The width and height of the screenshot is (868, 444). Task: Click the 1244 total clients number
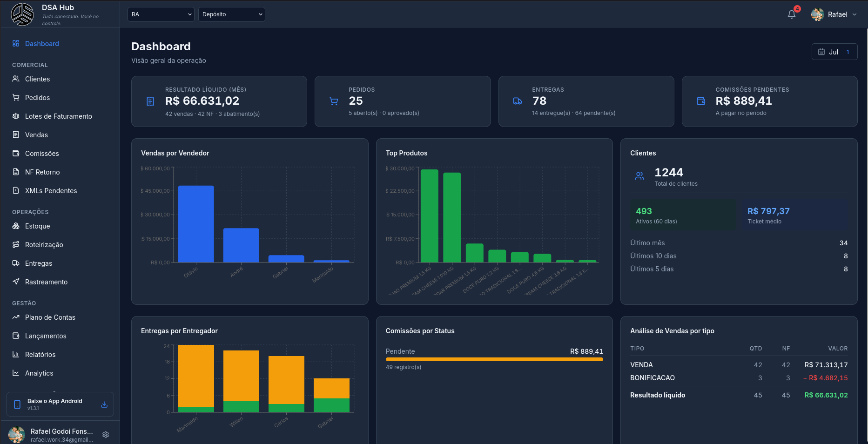(x=669, y=173)
